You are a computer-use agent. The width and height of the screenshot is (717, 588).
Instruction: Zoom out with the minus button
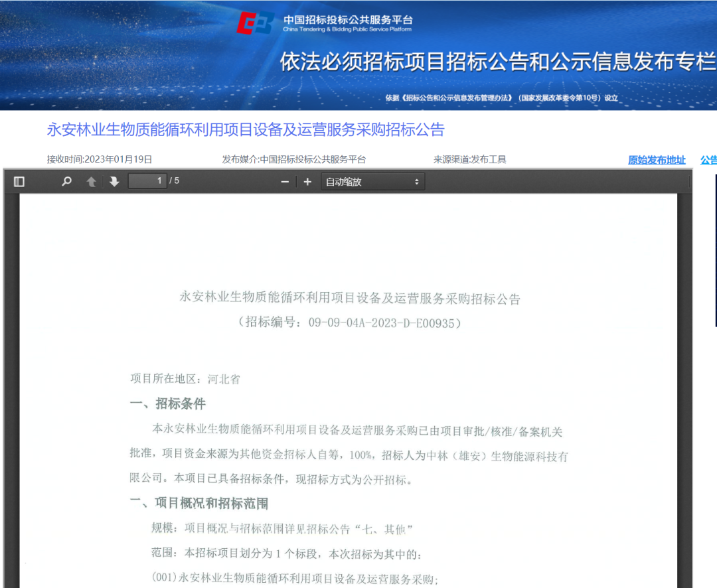(x=285, y=182)
